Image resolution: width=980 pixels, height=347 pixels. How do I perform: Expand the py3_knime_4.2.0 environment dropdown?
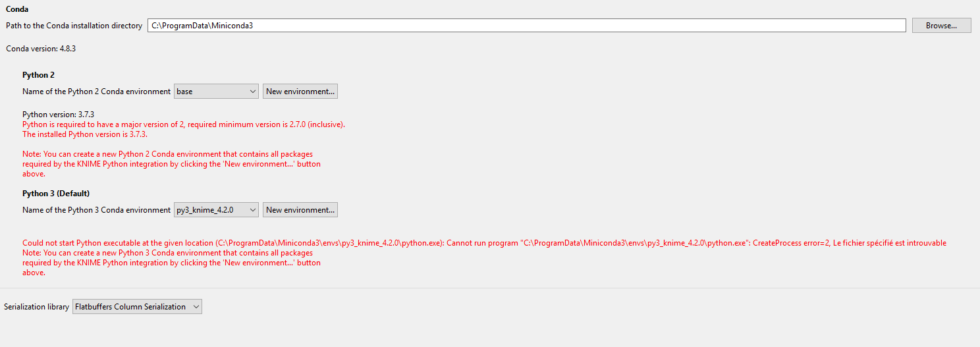point(216,210)
